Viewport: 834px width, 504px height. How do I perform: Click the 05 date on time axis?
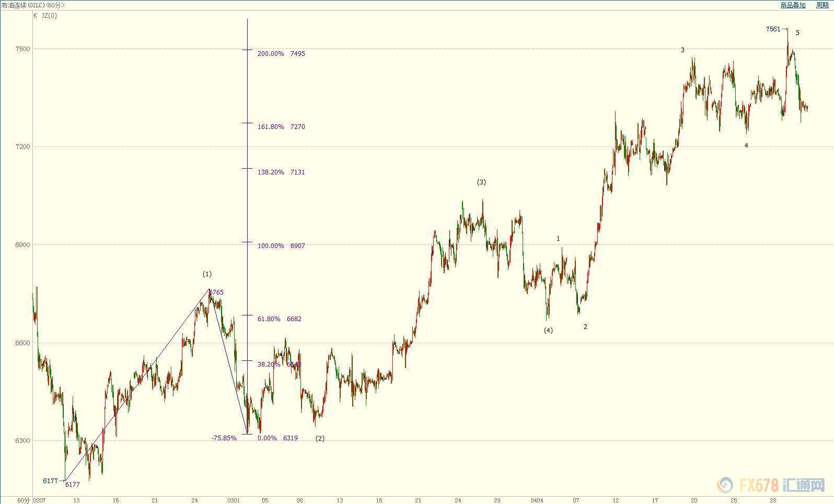tap(265, 500)
